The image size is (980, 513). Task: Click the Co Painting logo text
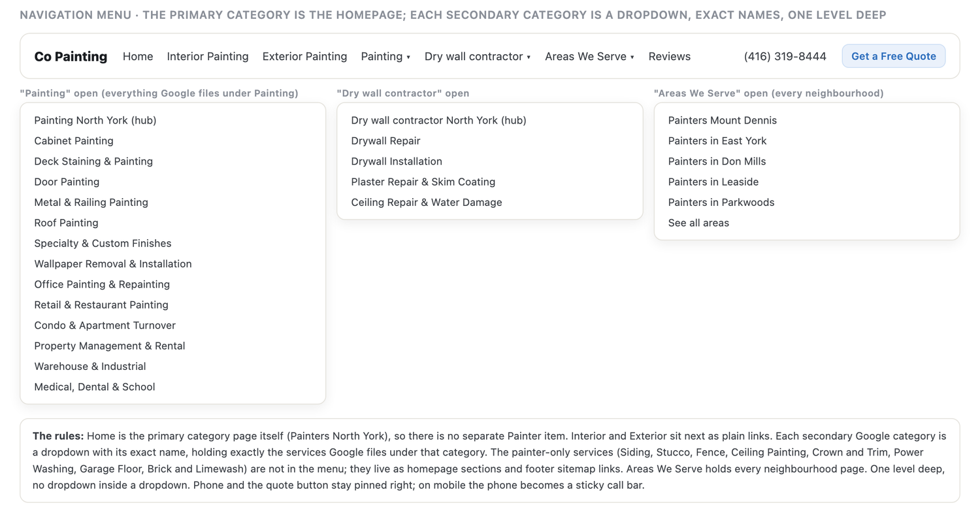(x=71, y=56)
